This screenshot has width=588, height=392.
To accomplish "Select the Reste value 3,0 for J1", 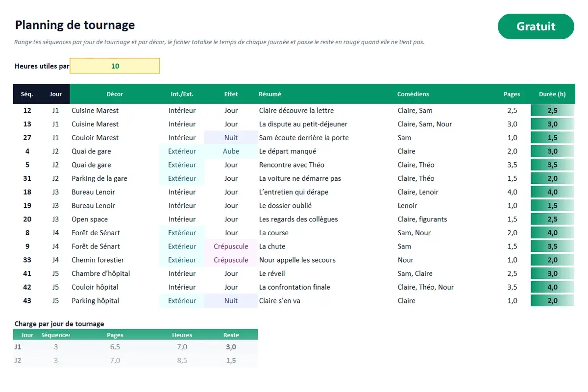I will (x=231, y=347).
